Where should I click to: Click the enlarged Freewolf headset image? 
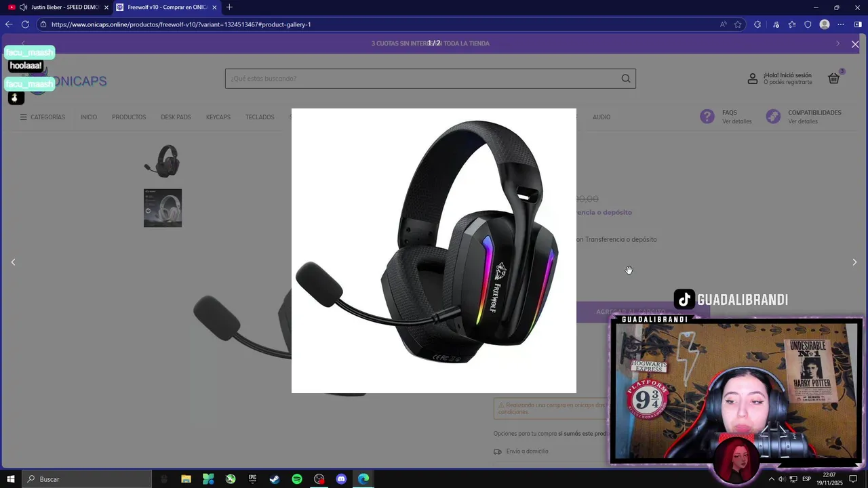click(x=434, y=251)
